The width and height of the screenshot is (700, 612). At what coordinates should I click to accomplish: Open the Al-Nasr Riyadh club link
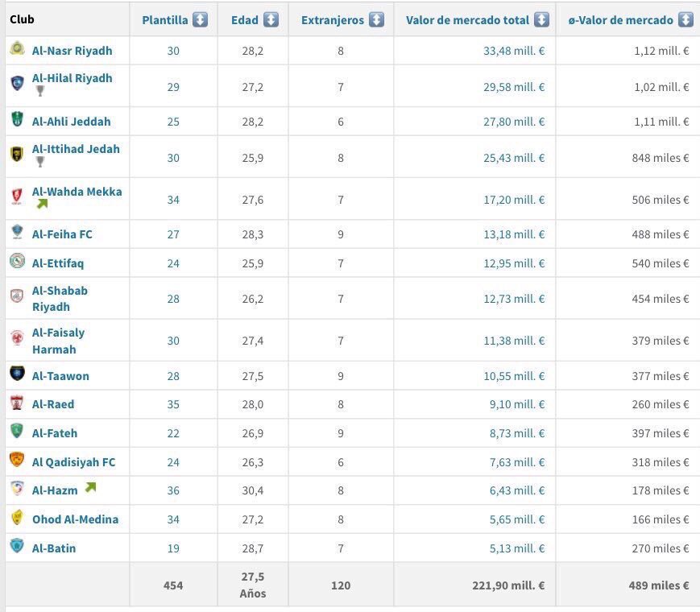tap(72, 51)
